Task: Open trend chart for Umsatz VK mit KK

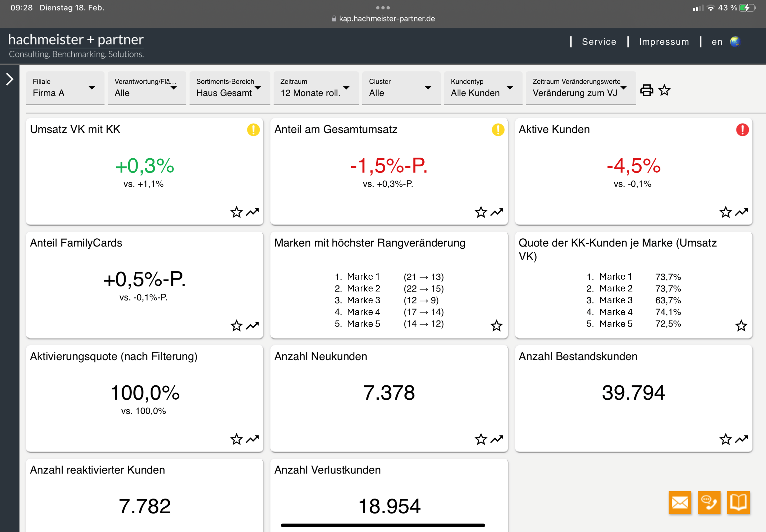Action: (x=252, y=212)
